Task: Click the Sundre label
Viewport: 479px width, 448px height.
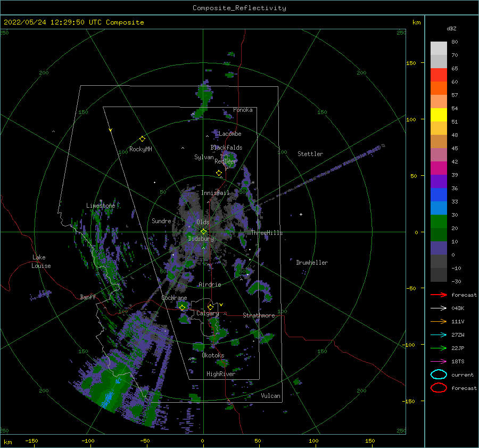Action: coord(161,221)
